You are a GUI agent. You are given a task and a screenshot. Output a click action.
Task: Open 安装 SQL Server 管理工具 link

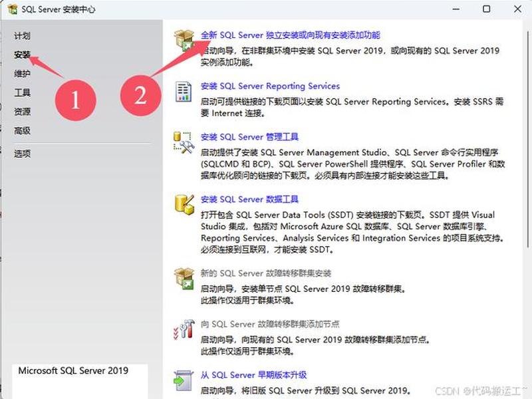(249, 137)
